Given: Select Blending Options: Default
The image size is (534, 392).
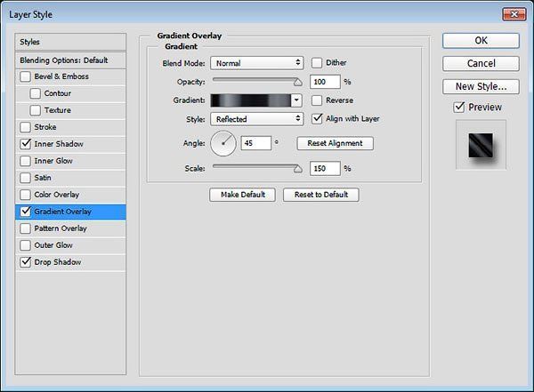Looking at the screenshot, I should tap(70, 60).
